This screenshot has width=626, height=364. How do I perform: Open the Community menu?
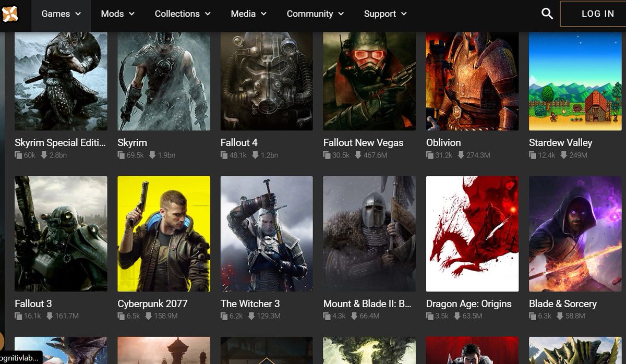[x=315, y=14]
